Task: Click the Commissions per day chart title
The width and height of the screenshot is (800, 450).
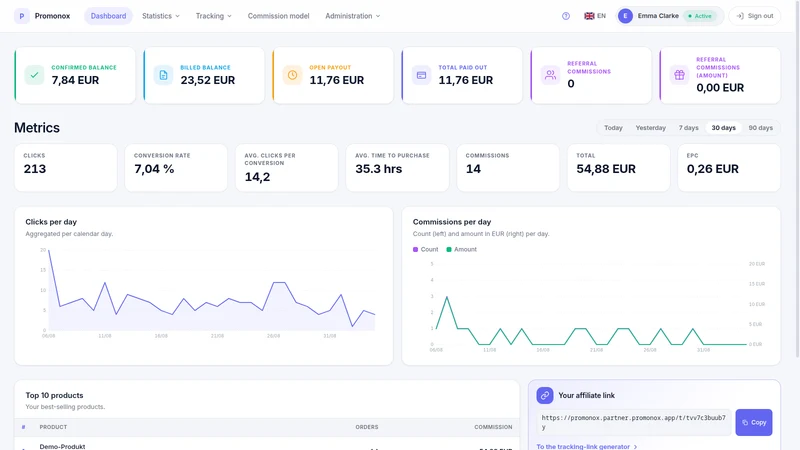Action: click(x=452, y=222)
